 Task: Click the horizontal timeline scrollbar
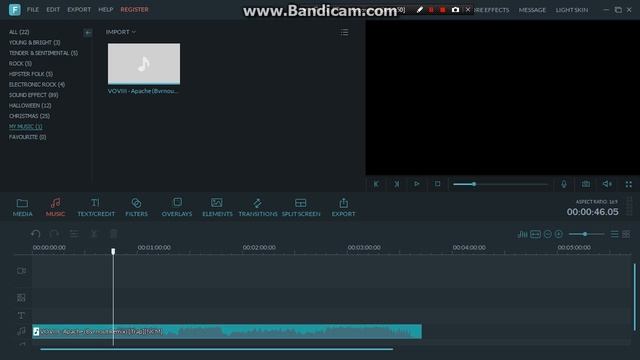[217, 349]
